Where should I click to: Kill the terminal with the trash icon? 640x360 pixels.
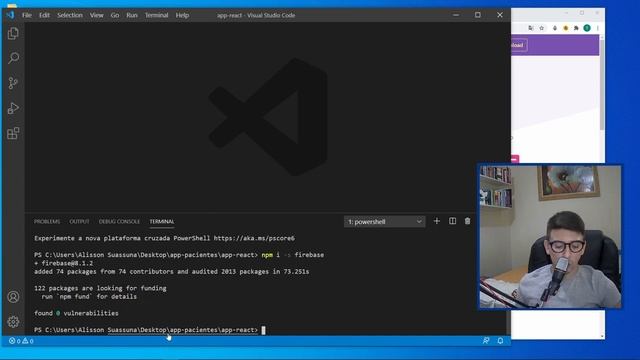(x=467, y=221)
